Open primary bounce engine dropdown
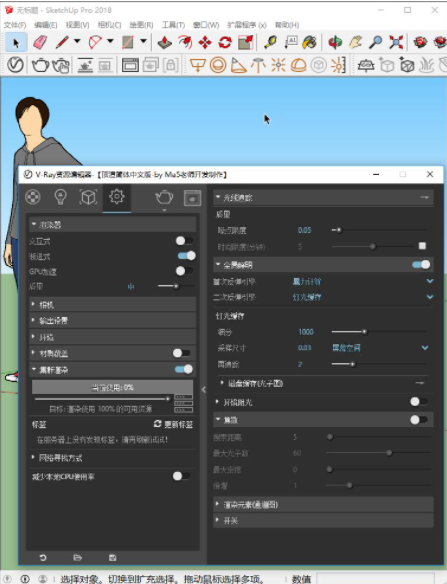 (x=430, y=281)
